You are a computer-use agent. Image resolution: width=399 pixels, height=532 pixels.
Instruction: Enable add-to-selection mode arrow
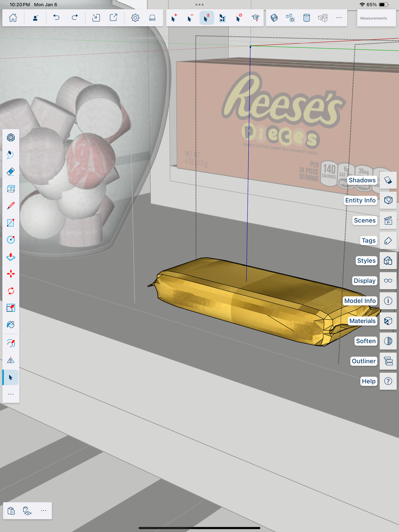(174, 18)
